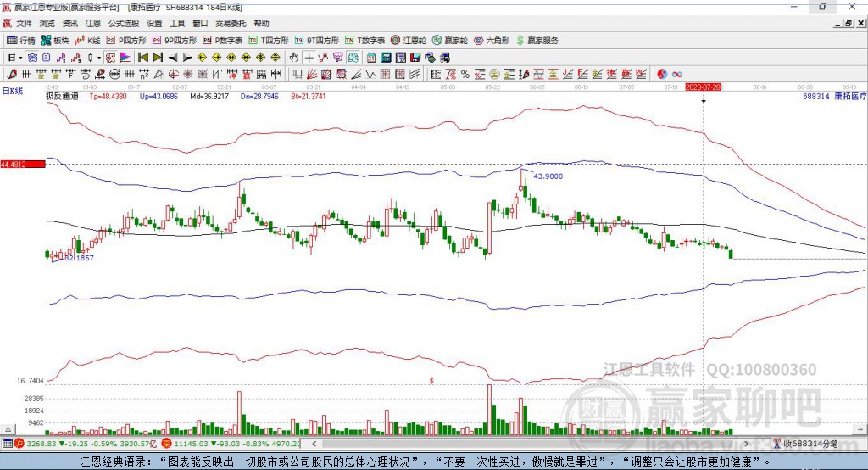Viewport: 868px width, 470px height.
Task: Open the T四方形 tool
Action: click(x=269, y=41)
